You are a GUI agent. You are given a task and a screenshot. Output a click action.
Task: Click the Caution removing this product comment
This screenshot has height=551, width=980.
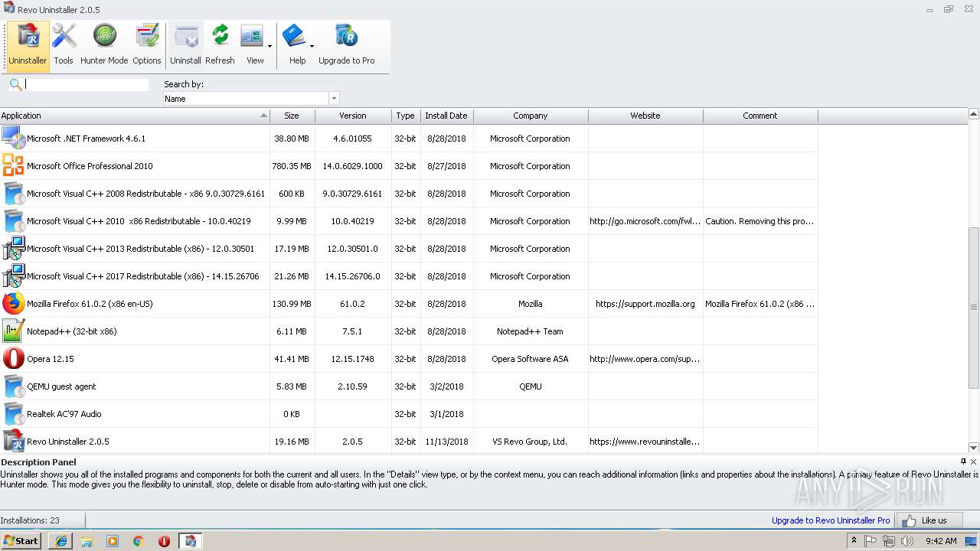click(x=760, y=221)
